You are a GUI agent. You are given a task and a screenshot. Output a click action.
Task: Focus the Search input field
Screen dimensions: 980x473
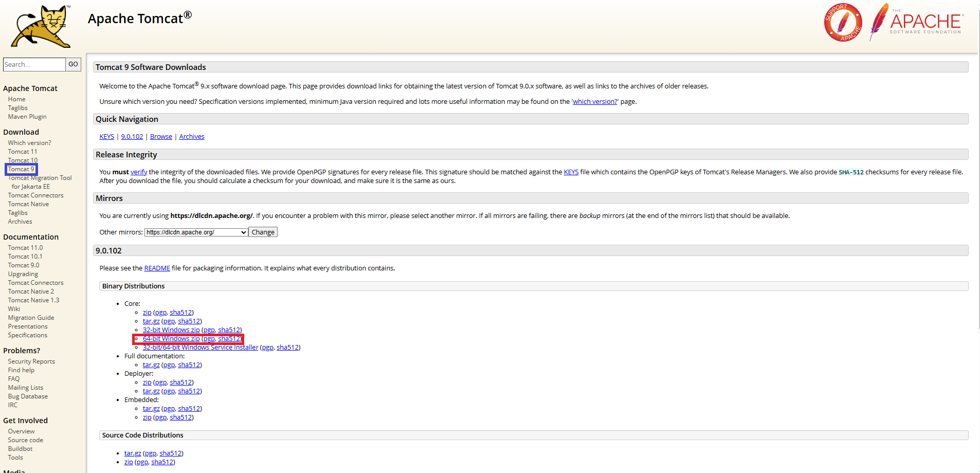point(34,64)
